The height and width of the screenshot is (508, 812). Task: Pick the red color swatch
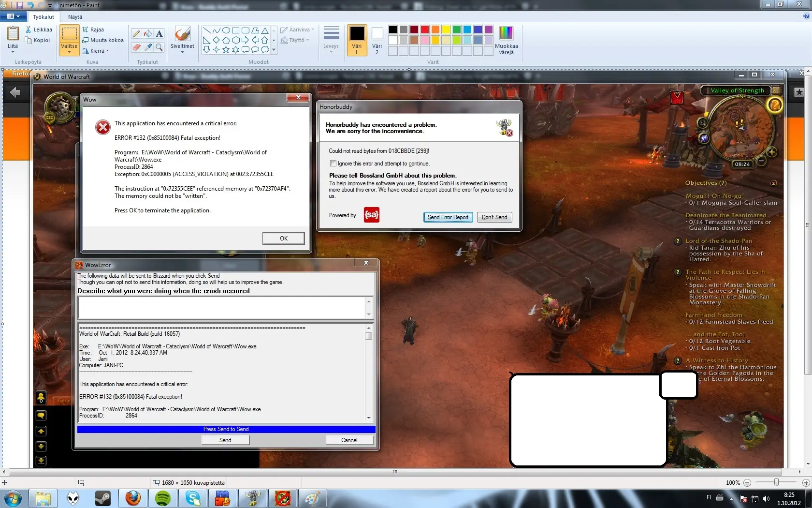click(425, 30)
